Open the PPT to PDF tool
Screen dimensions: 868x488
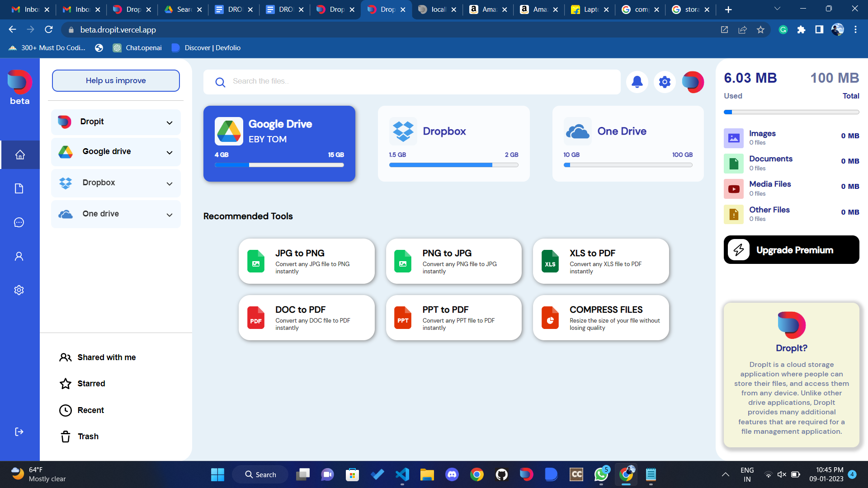[453, 318]
